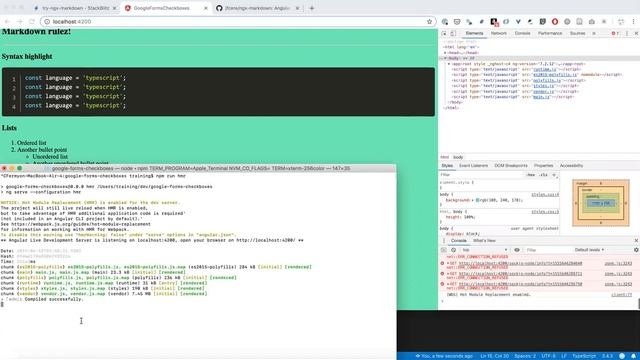Click the client:77 source link in console
Screen dimensions: 640x360
pyautogui.click(x=621, y=295)
